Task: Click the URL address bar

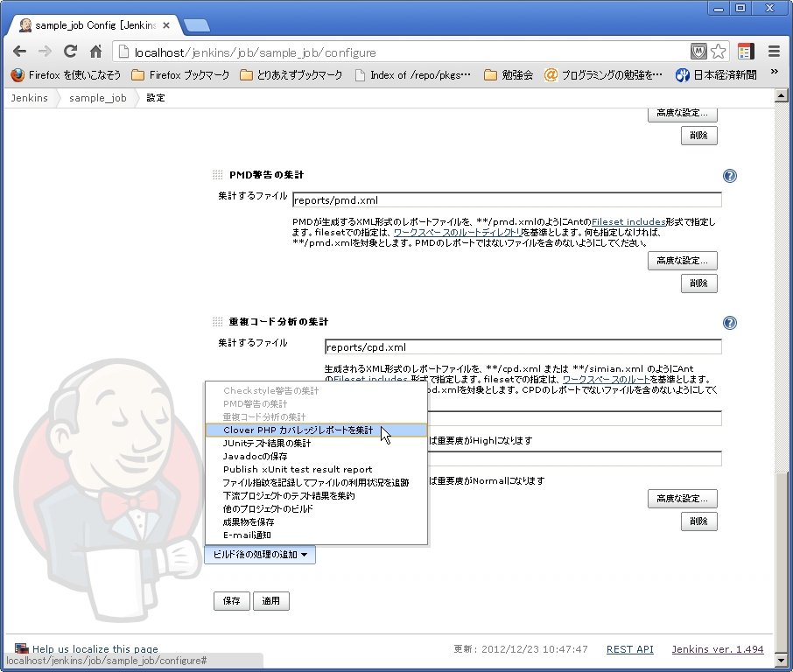Action: pos(404,52)
